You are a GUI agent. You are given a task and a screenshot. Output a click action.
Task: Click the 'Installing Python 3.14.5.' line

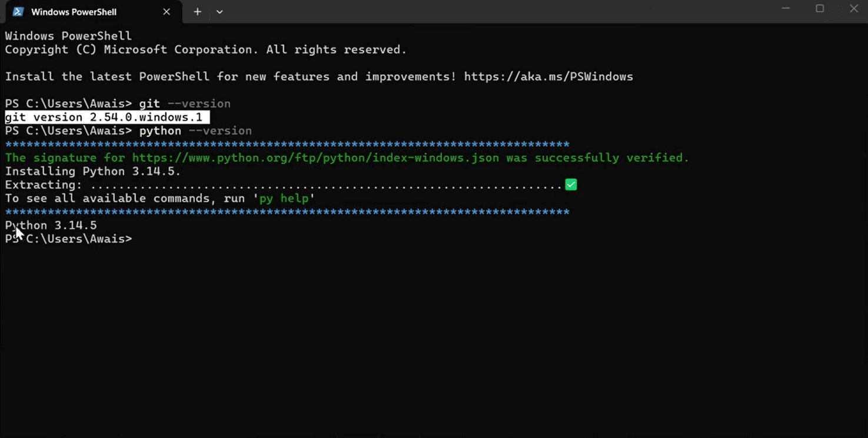tap(93, 171)
